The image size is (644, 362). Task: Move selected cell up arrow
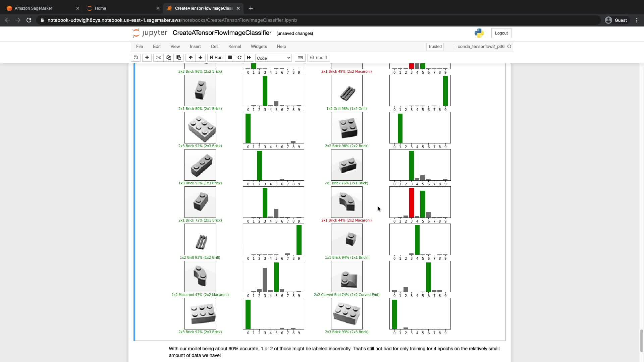(191, 58)
